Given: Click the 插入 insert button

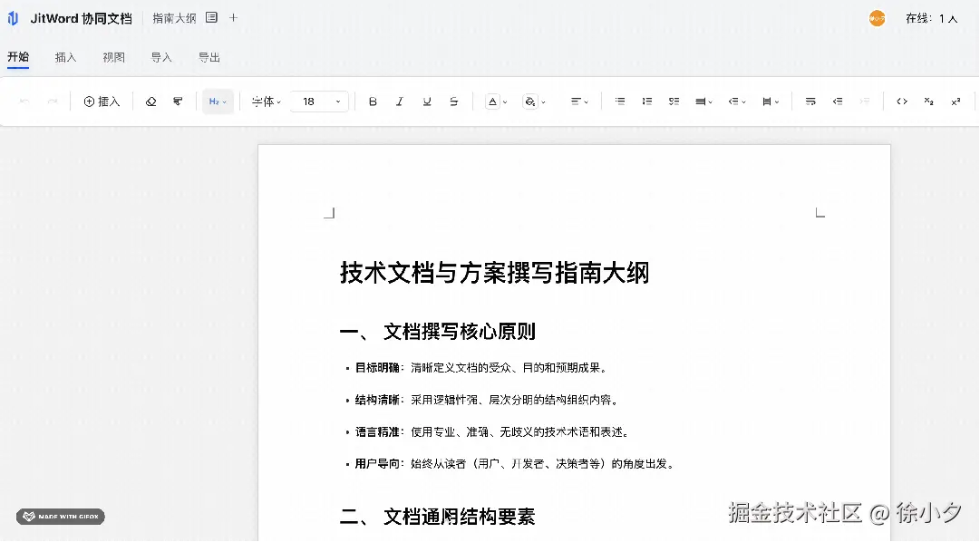Looking at the screenshot, I should click(x=102, y=101).
